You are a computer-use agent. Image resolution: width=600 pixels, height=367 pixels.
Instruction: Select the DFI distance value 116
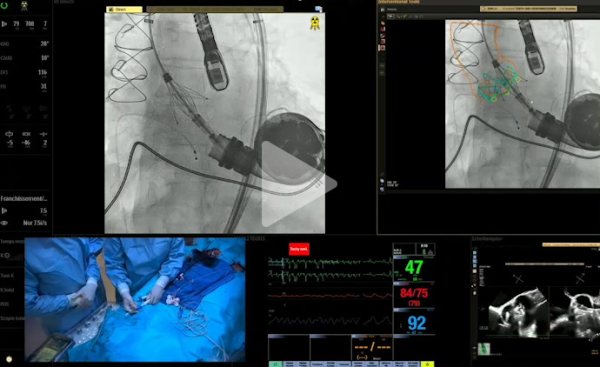pos(42,72)
